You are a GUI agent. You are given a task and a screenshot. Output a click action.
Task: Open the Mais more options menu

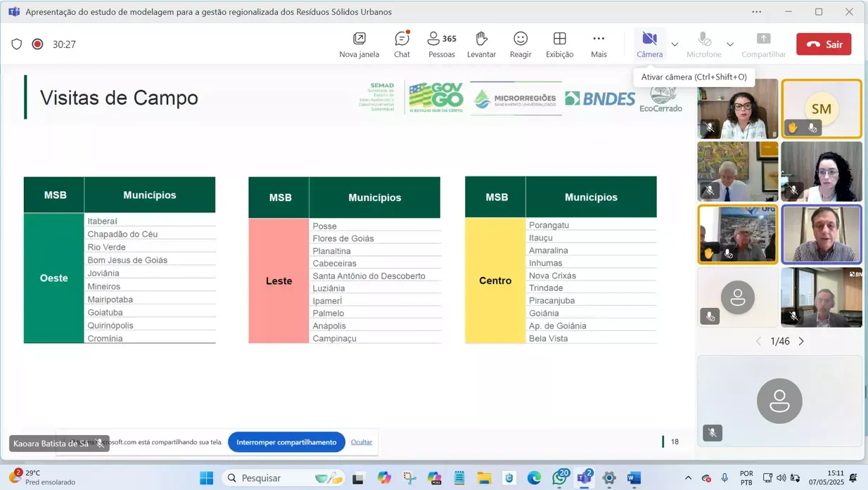tap(599, 44)
